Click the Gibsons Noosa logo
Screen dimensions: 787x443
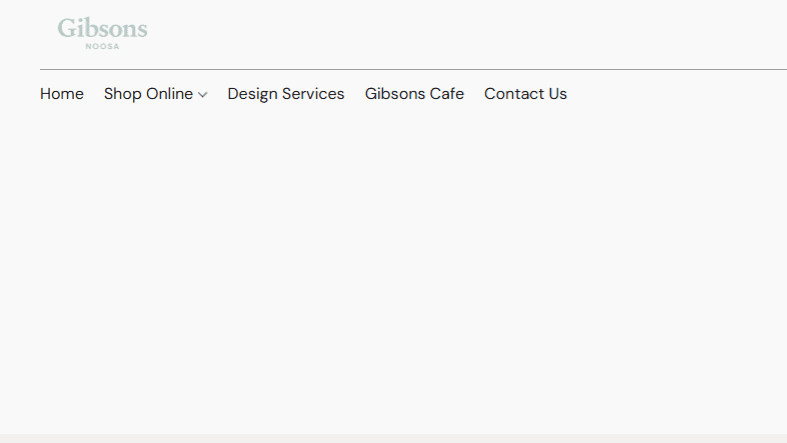click(x=102, y=34)
